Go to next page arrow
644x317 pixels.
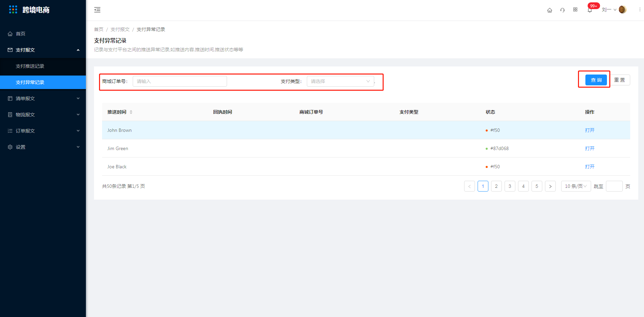click(550, 186)
